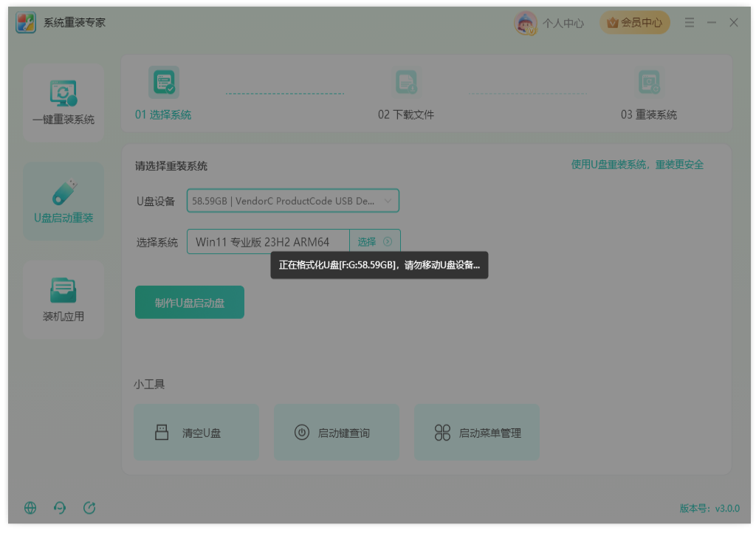Open 个人中心 personal center
The height and width of the screenshot is (536, 756).
point(563,23)
